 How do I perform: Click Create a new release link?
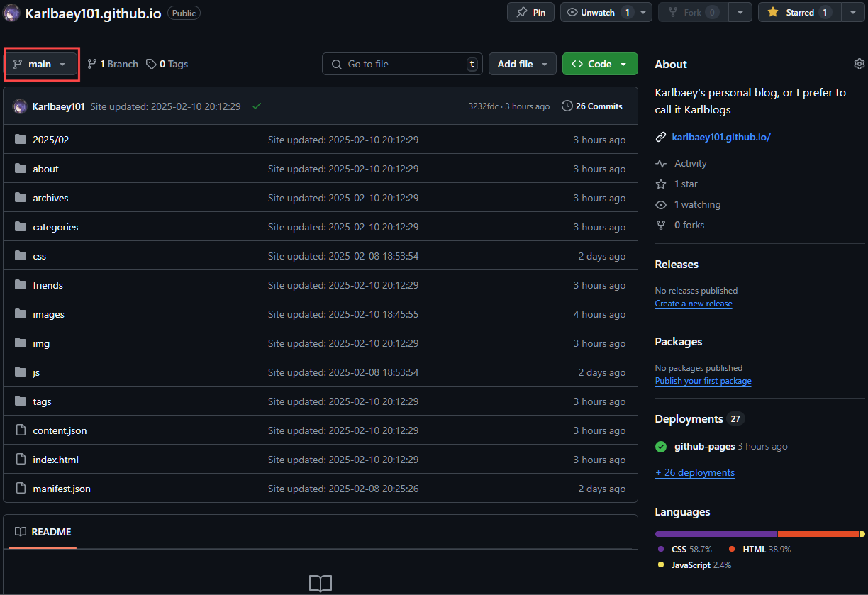(x=693, y=304)
